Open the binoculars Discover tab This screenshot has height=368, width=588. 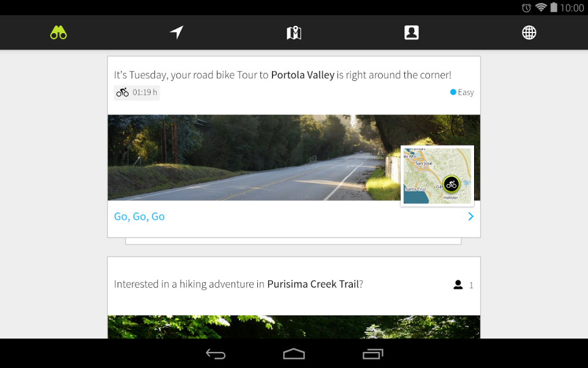tap(59, 33)
